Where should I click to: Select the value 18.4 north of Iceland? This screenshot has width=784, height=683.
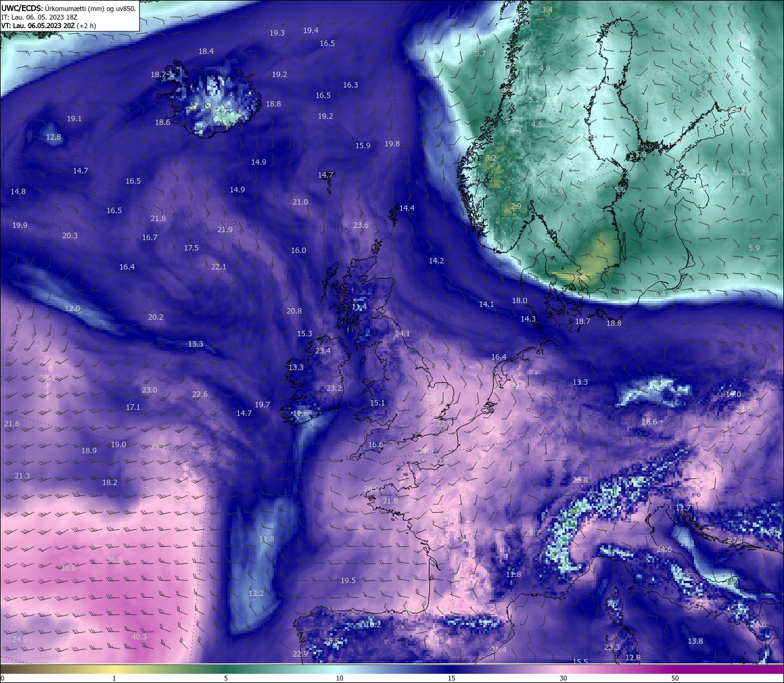pos(206,51)
